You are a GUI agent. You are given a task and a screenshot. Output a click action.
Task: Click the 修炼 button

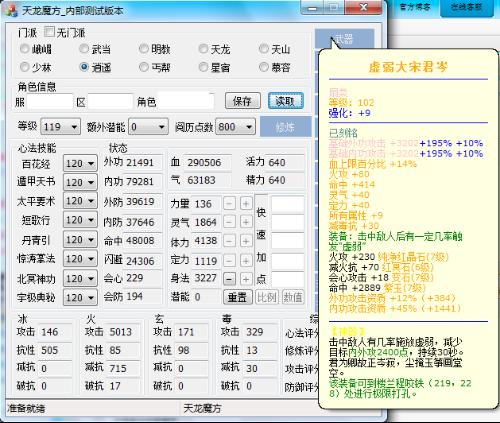pos(286,127)
